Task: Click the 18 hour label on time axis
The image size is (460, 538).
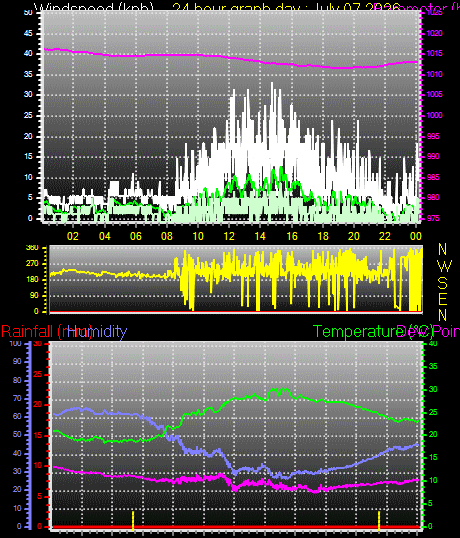Action: [x=323, y=236]
